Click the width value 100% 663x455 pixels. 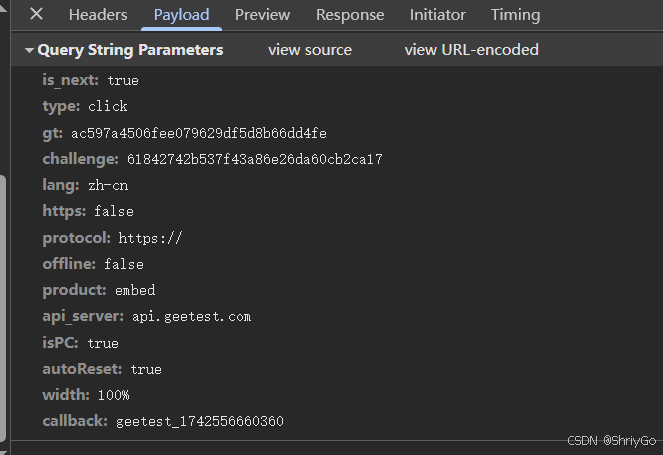click(114, 396)
